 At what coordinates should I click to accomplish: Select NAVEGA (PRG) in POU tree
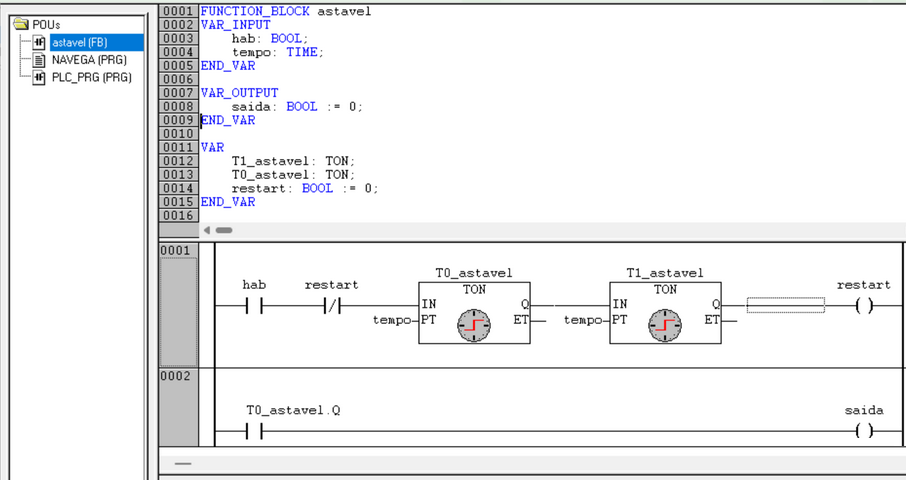click(x=89, y=59)
